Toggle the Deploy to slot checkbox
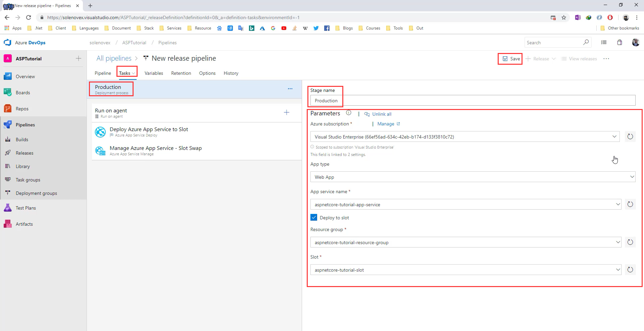This screenshot has height=331, width=644. pos(314,217)
